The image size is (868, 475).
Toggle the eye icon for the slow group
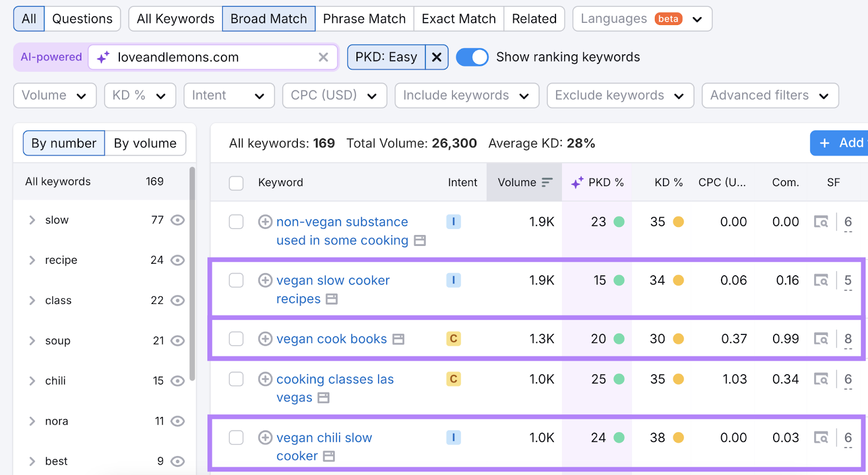(x=177, y=220)
